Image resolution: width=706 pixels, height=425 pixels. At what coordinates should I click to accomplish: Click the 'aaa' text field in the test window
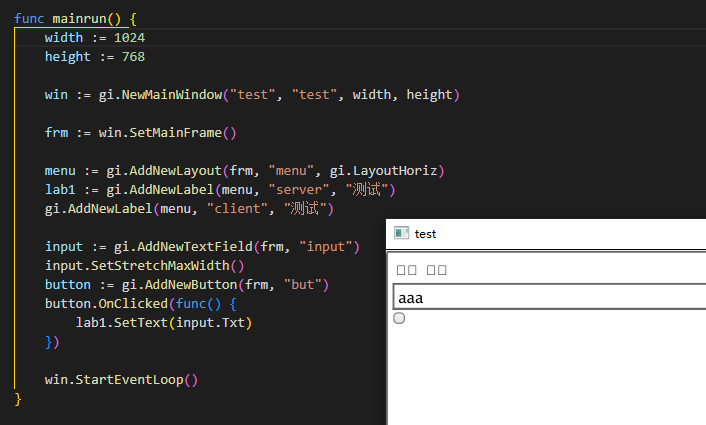coord(549,297)
